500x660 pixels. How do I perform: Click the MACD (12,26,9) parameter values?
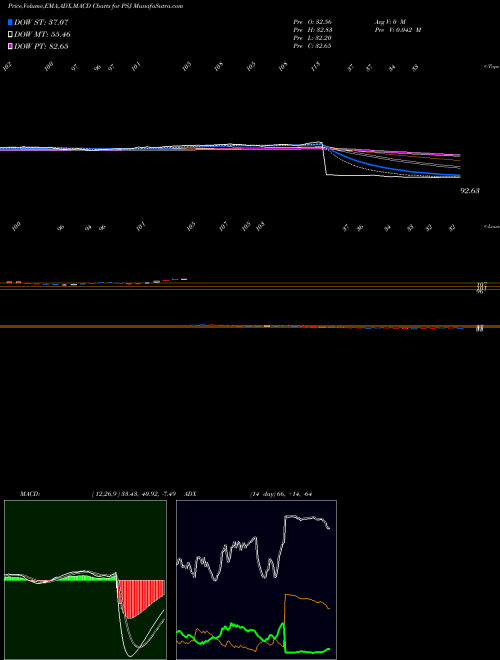(x=136, y=494)
